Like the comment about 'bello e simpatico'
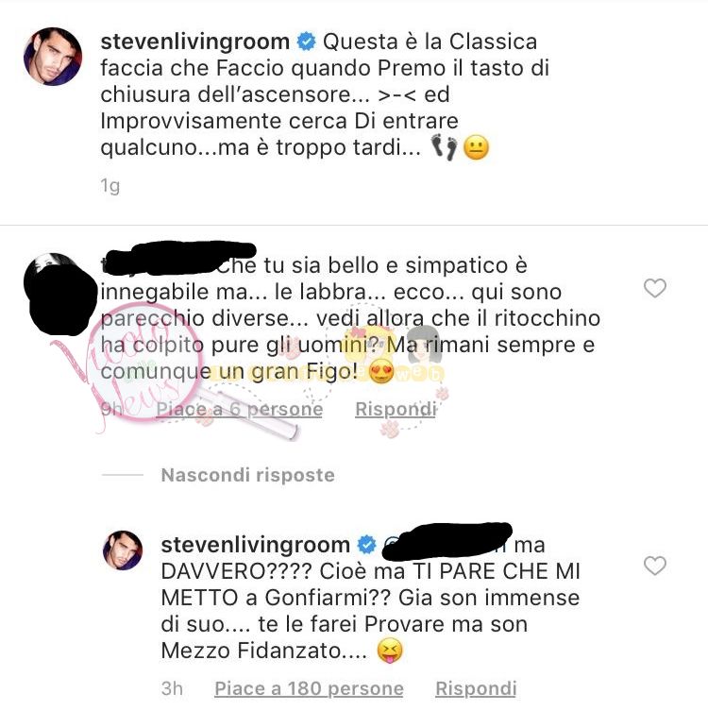 click(x=654, y=288)
